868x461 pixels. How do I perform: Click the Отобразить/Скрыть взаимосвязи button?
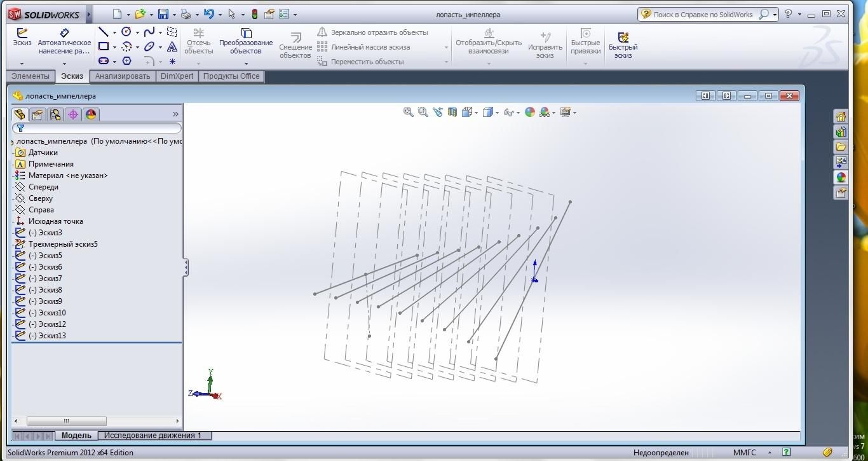coord(489,41)
